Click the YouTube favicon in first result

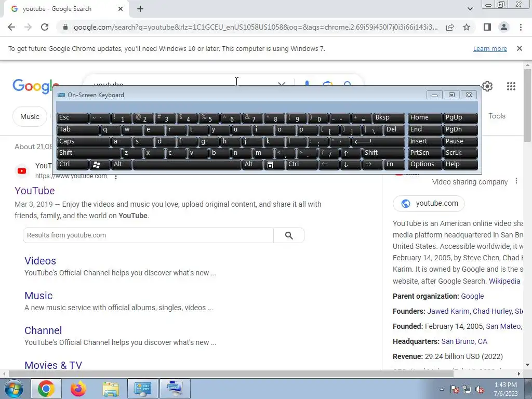pyautogui.click(x=22, y=170)
